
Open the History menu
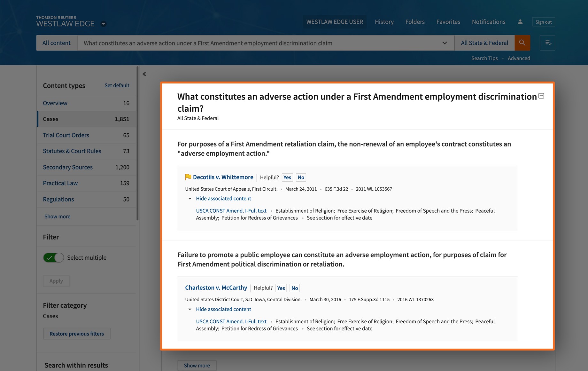click(x=384, y=22)
